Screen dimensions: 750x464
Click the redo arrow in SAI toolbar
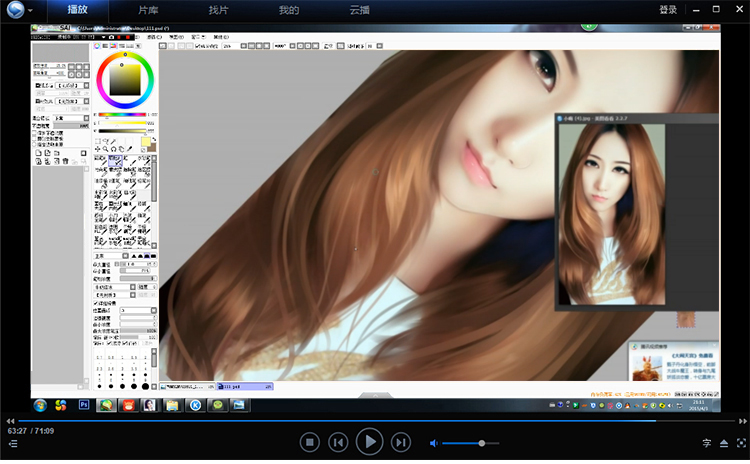pos(171,46)
